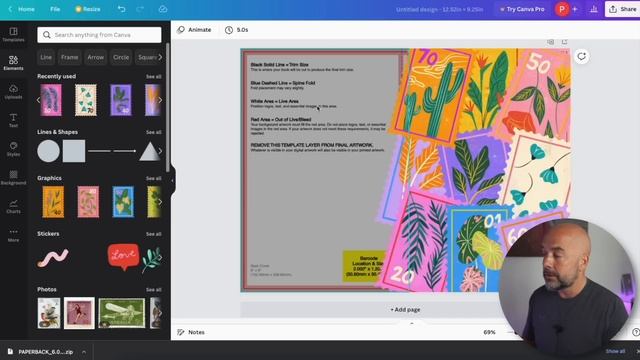This screenshot has width=640, height=360.
Task: Open More options in sidebar
Action: [x=13, y=235]
